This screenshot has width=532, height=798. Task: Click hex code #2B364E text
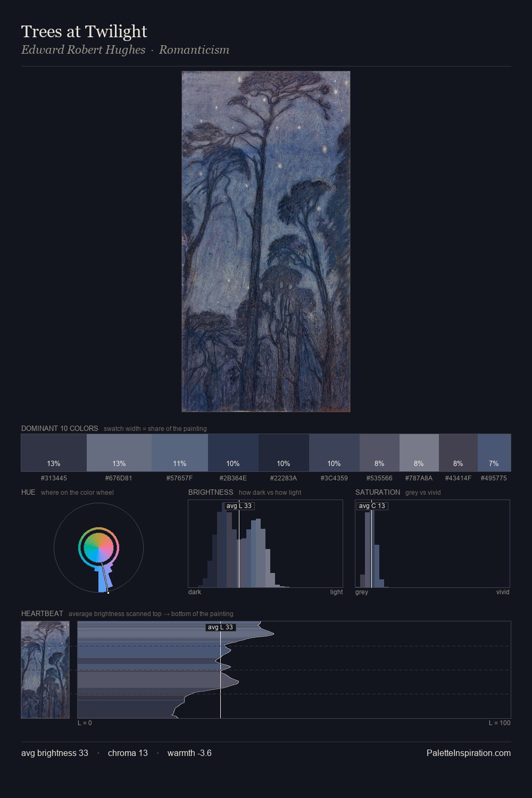click(233, 478)
